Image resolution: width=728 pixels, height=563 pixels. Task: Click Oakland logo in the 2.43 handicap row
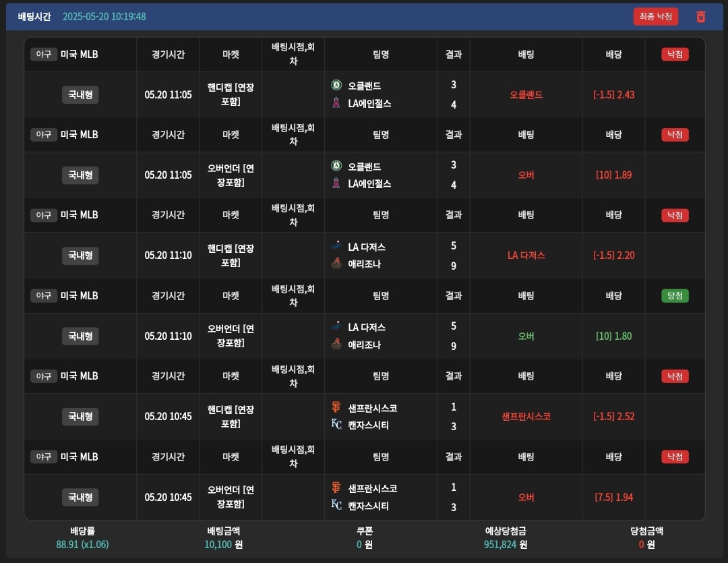[336, 86]
